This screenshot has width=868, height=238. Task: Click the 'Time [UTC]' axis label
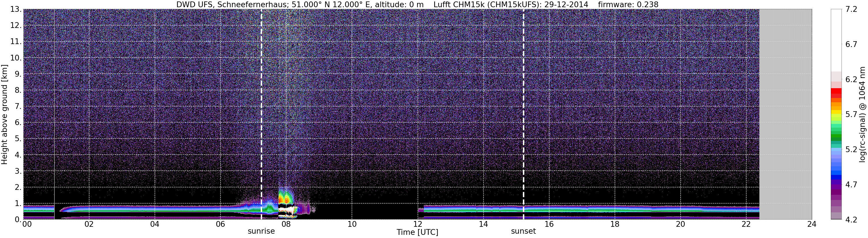417,232
